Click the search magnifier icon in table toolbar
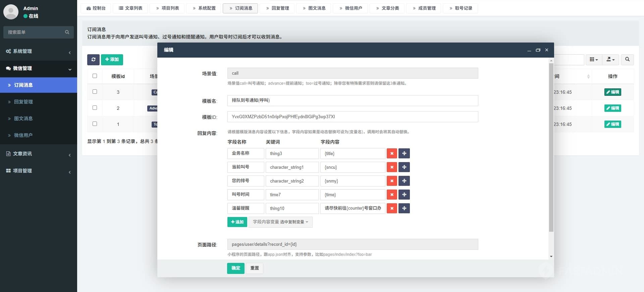 [x=627, y=60]
